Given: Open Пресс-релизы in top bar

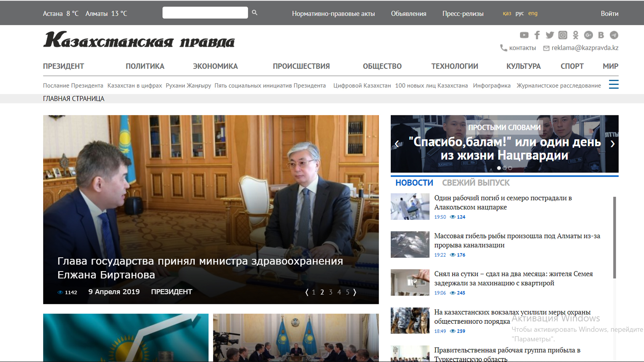Looking at the screenshot, I should click(463, 14).
